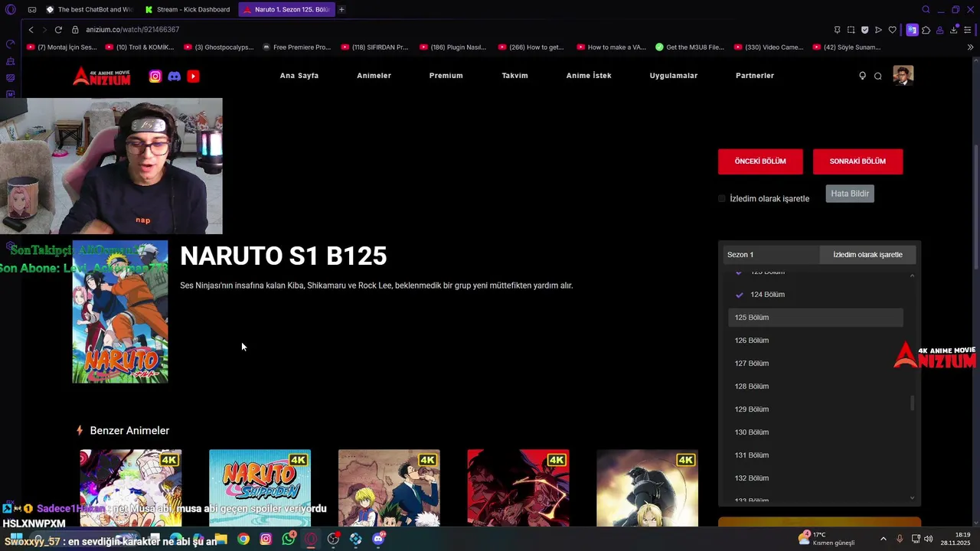This screenshot has width=980, height=551.
Task: Click the Opera menu logo button
Action: point(10,9)
